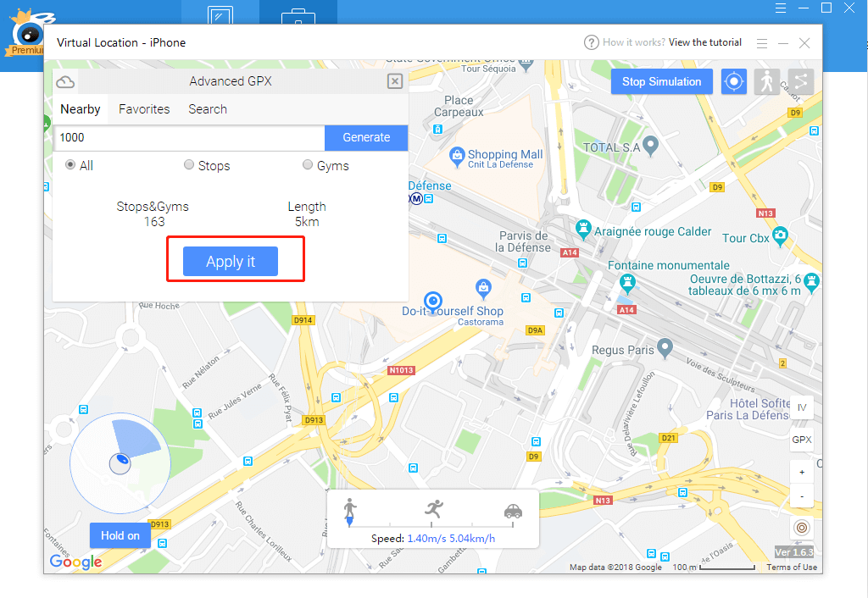The image size is (868, 598).
Task: Click the Stops&Gyms count 163
Action: coord(154,222)
